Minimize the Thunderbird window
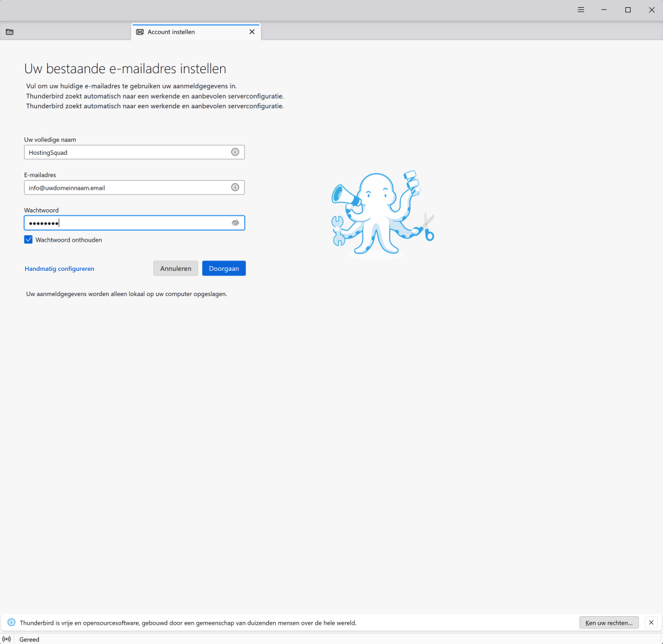 [604, 10]
